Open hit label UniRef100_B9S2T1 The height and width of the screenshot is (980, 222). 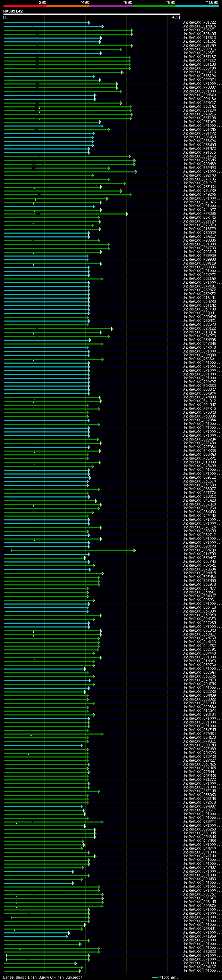(x=199, y=30)
